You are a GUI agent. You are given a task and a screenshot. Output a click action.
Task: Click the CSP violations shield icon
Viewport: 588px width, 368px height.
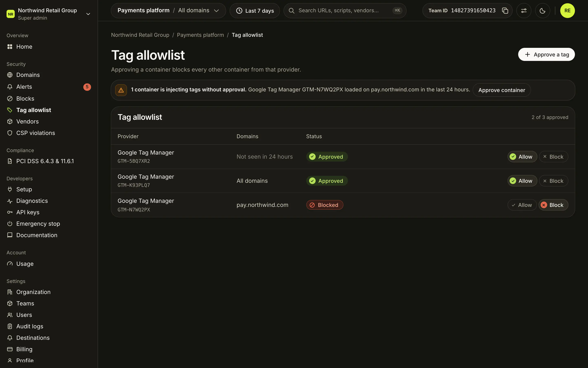[x=10, y=133]
